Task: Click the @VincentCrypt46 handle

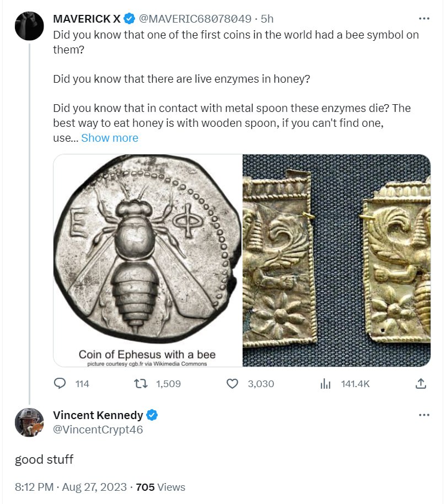Action: coord(98,430)
